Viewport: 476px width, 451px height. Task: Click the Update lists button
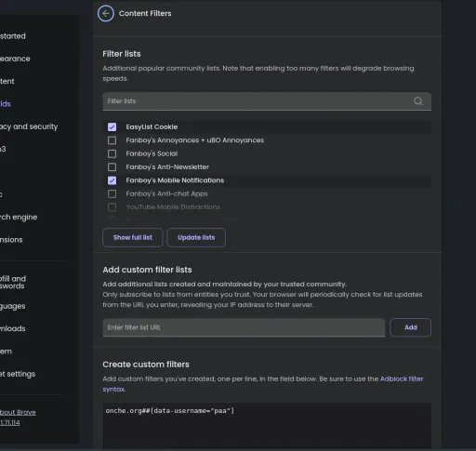pos(196,237)
